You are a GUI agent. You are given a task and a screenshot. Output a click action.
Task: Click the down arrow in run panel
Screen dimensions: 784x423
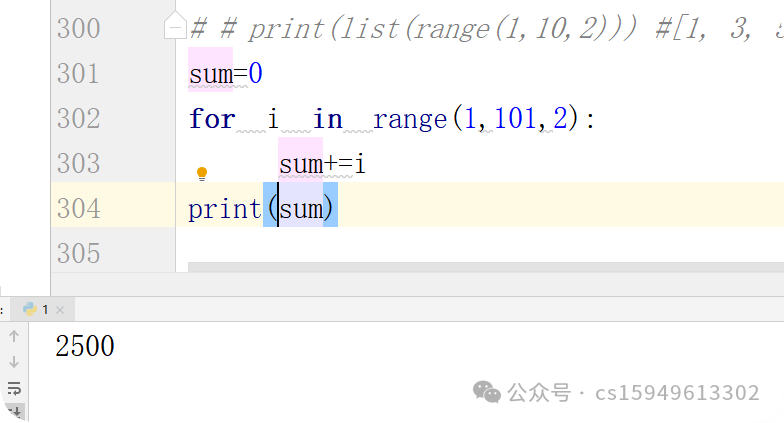coord(14,362)
